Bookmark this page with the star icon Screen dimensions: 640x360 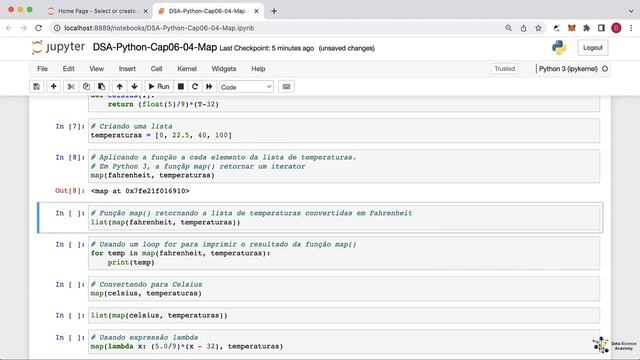click(x=538, y=28)
